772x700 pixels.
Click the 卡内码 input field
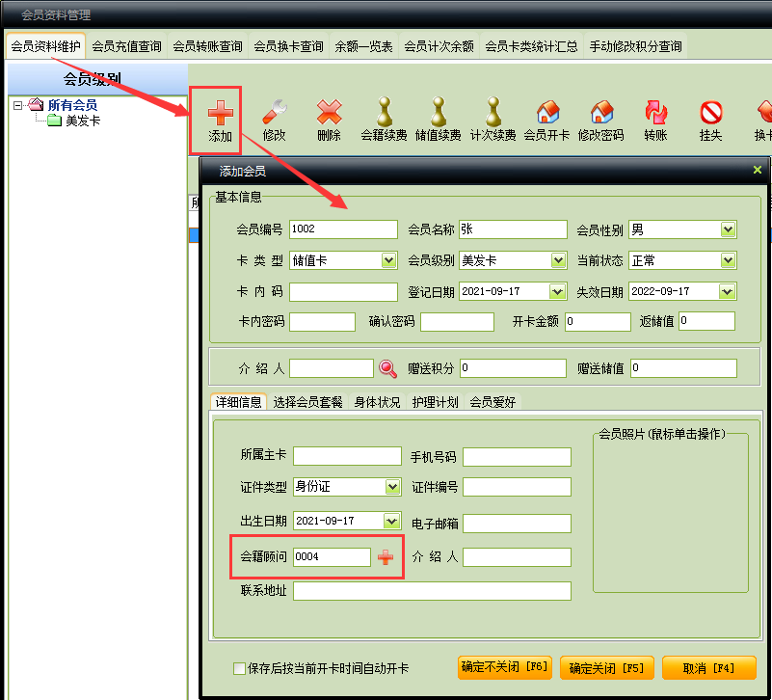pos(343,291)
